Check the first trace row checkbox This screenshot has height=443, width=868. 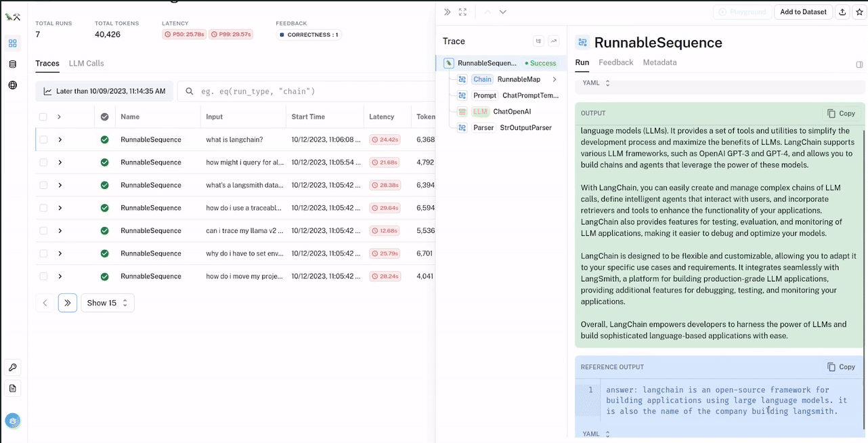pos(43,140)
